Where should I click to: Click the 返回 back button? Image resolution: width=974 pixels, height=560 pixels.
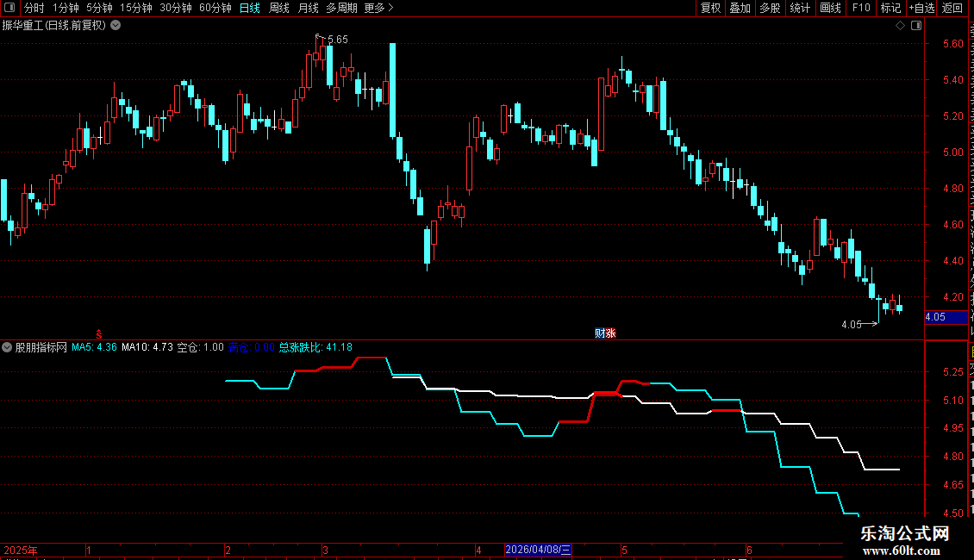click(952, 8)
